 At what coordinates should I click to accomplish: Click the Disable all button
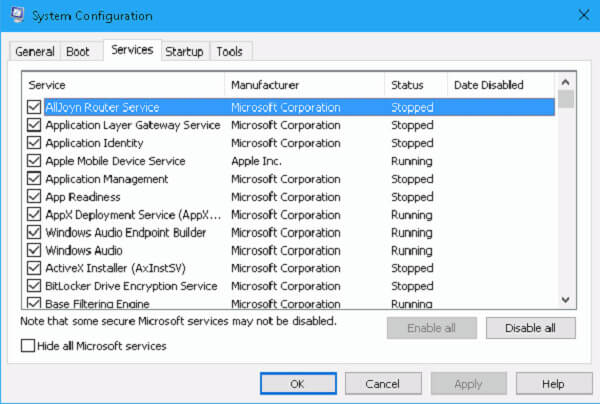530,328
